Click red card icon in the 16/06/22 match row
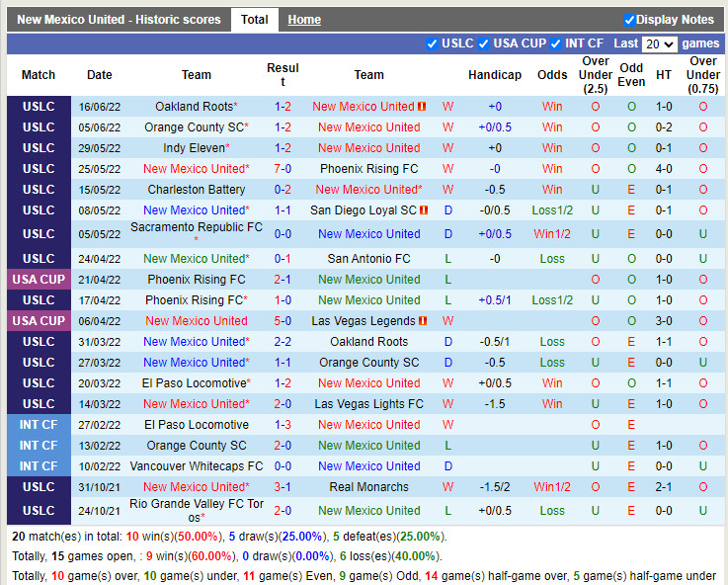The image size is (728, 585). pyautogui.click(x=422, y=107)
